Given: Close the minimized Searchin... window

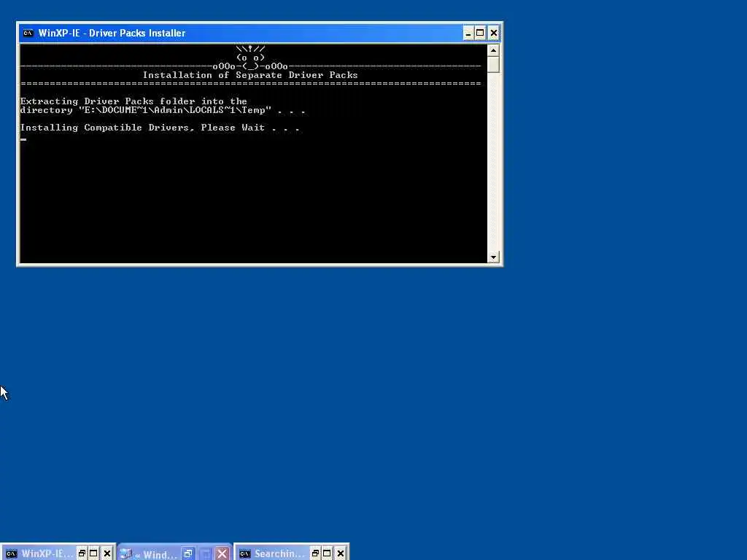Looking at the screenshot, I should click(341, 553).
